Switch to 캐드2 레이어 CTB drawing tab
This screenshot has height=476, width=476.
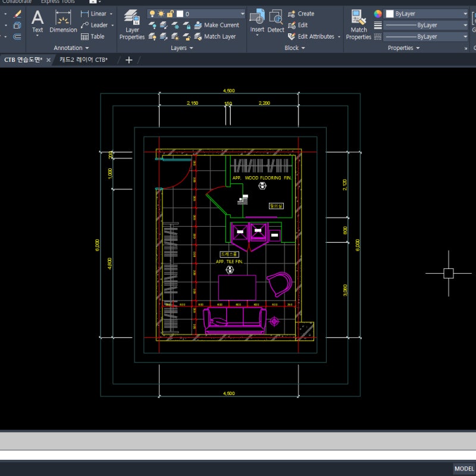83,60
